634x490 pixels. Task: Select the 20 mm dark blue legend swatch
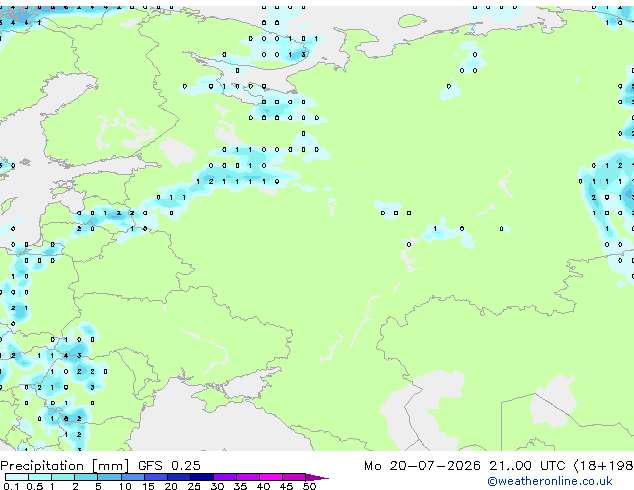pyautogui.click(x=179, y=477)
